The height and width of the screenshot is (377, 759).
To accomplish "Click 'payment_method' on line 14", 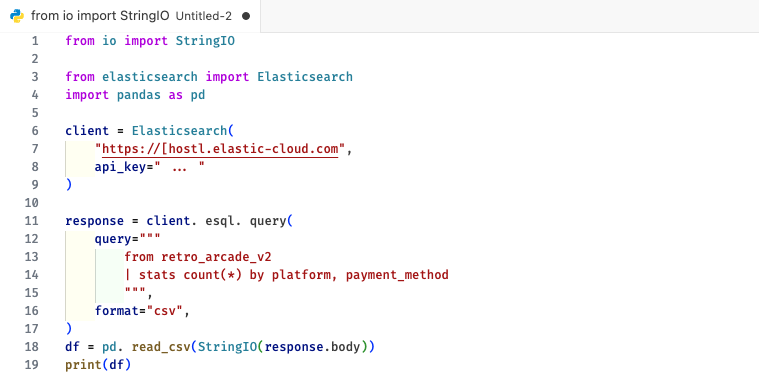I will click(397, 275).
